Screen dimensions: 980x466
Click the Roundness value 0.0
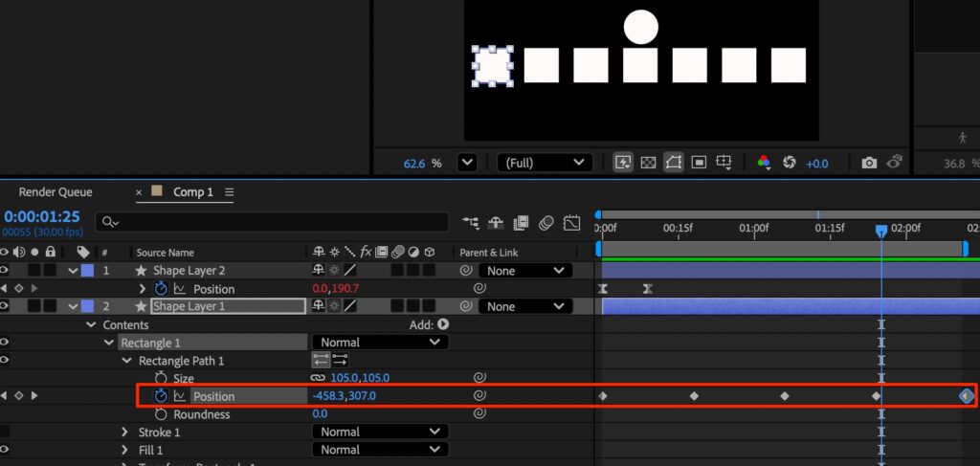320,414
